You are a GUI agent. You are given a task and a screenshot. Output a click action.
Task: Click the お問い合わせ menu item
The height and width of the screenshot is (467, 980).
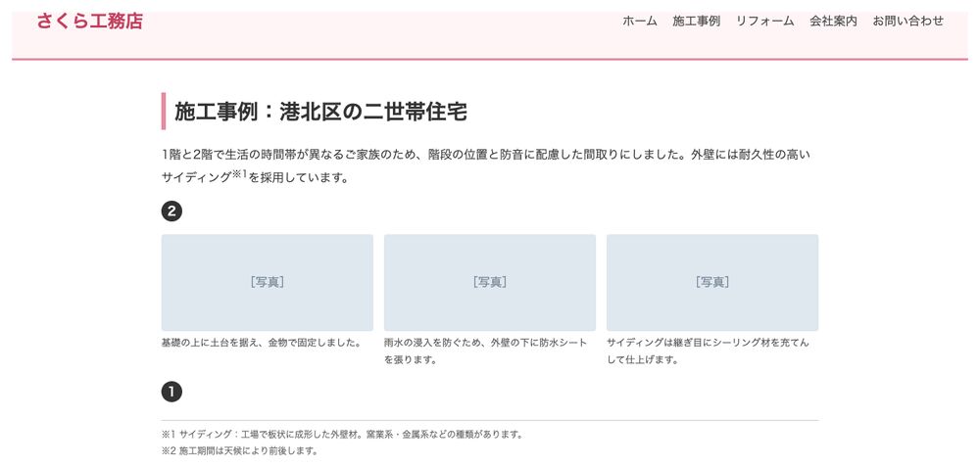tap(908, 22)
